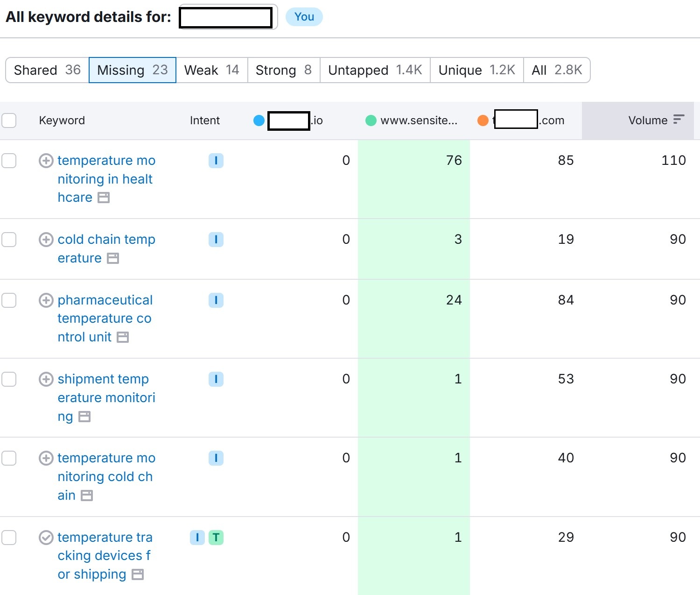Switch to the All keywords tab

pos(557,70)
